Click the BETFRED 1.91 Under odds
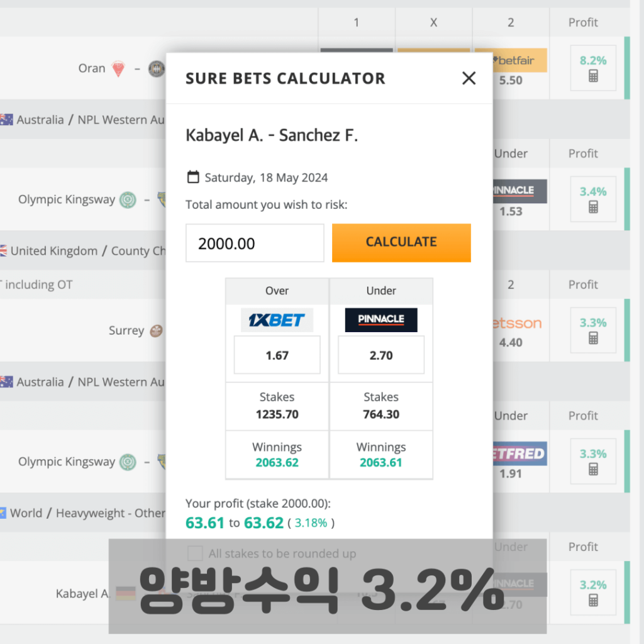The height and width of the screenshot is (644, 644). [x=511, y=462]
